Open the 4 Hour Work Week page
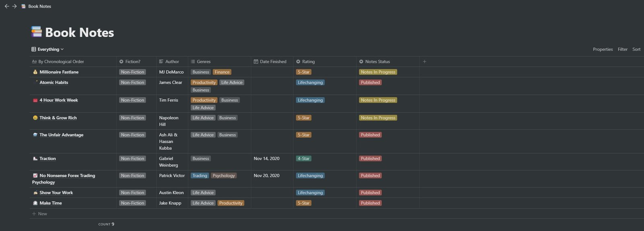The height and width of the screenshot is (231, 644). click(58, 100)
